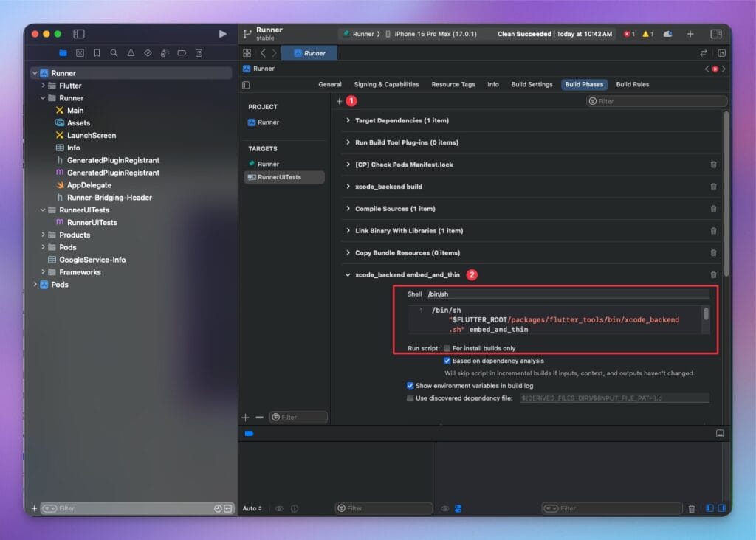Toggle the variables view pane button
This screenshot has height=540, width=756.
click(709, 508)
